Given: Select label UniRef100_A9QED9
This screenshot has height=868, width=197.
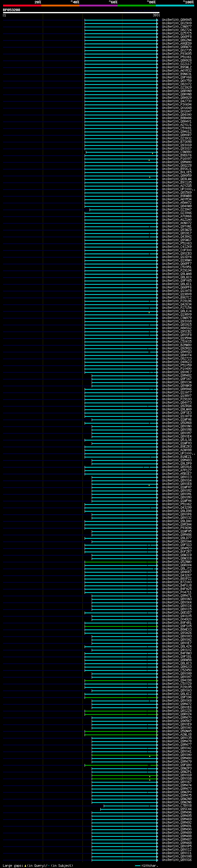Looking at the screenshot, I should [x=177, y=43].
